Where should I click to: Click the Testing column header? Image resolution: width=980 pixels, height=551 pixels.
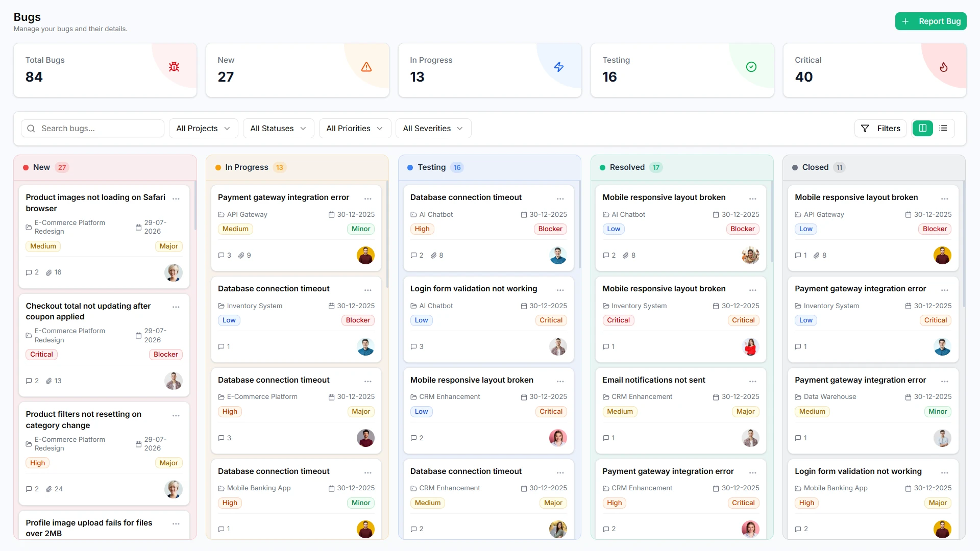tap(489, 167)
